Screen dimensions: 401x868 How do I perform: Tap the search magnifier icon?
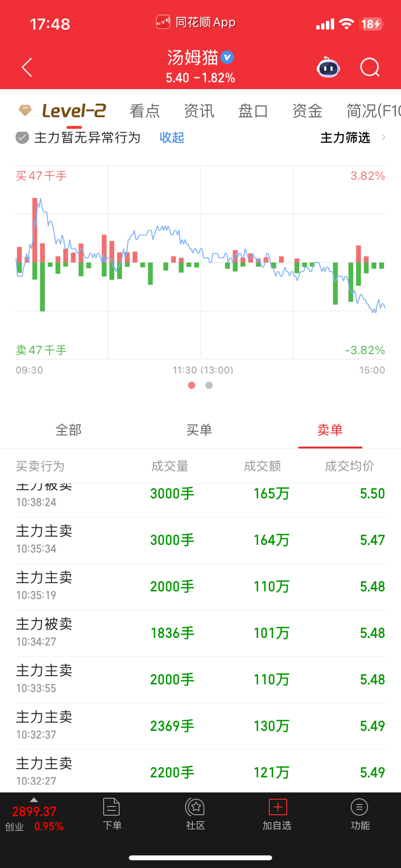(370, 67)
